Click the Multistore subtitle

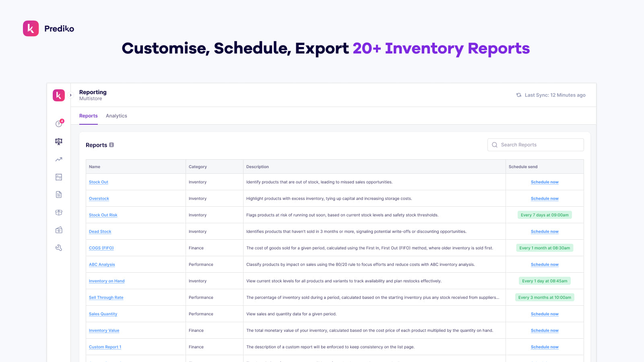tap(91, 99)
